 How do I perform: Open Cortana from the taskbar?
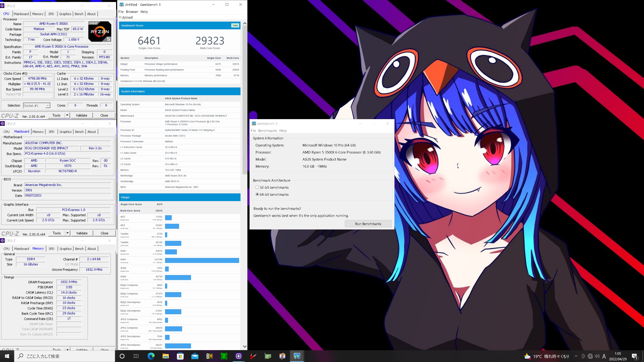point(122,356)
